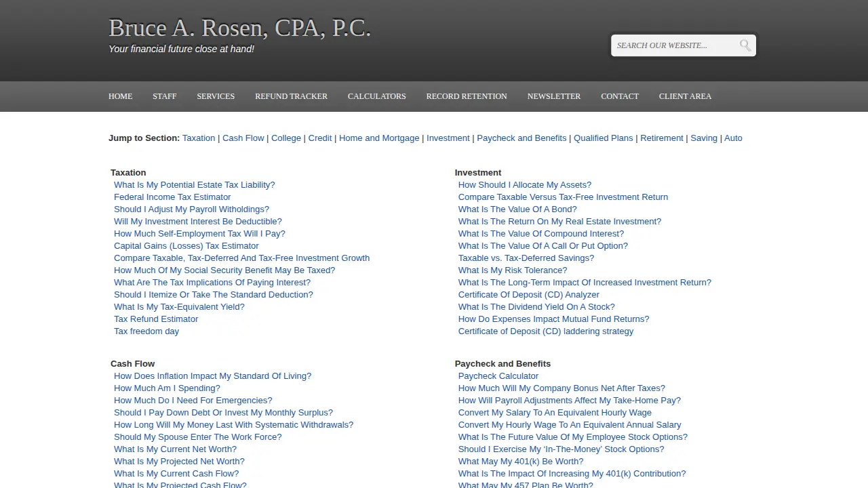Open Capital Gains (Losses) Tax Estimator
Viewport: 868px width, 488px height.
tap(186, 246)
